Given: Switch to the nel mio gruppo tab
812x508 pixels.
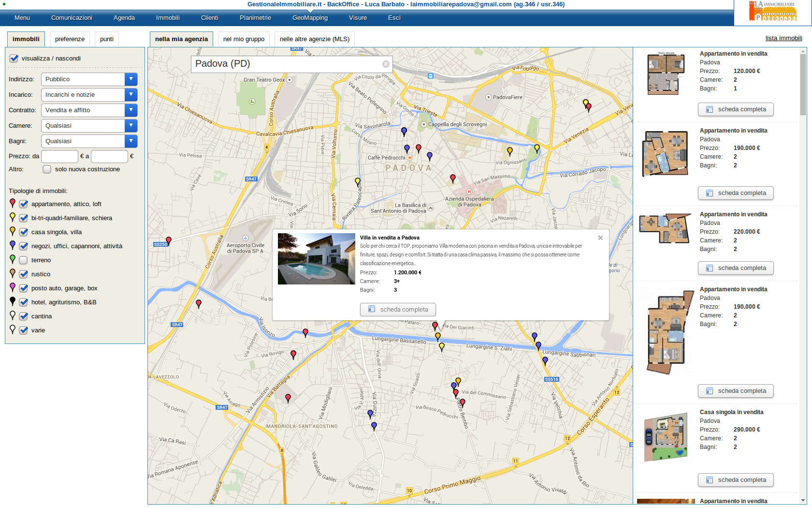Looking at the screenshot, I should tap(244, 39).
